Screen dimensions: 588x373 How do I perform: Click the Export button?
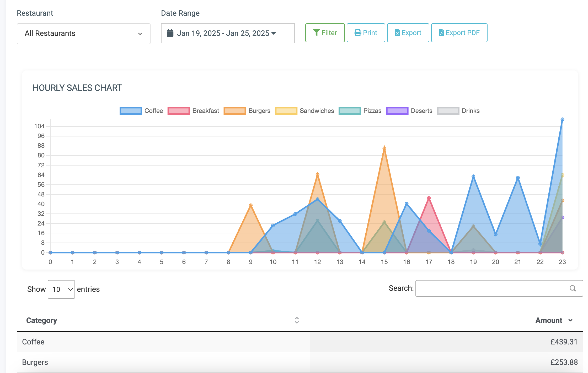[408, 33]
